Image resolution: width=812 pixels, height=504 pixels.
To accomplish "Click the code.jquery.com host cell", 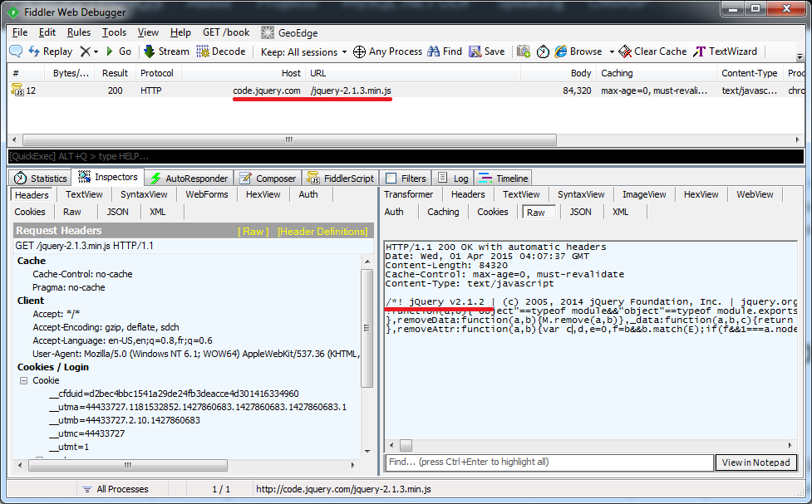I will 266,91.
